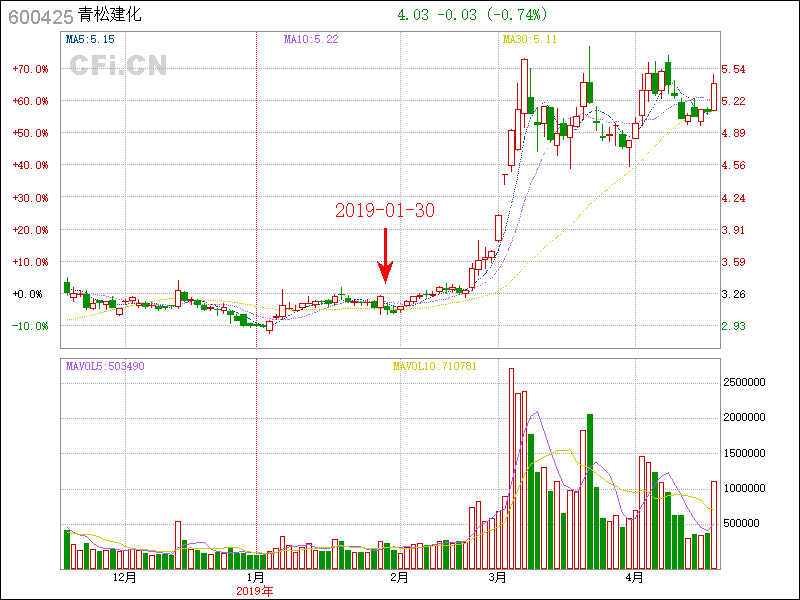Click the price change 4.03 -0.03 (-0.74%)

(472, 15)
